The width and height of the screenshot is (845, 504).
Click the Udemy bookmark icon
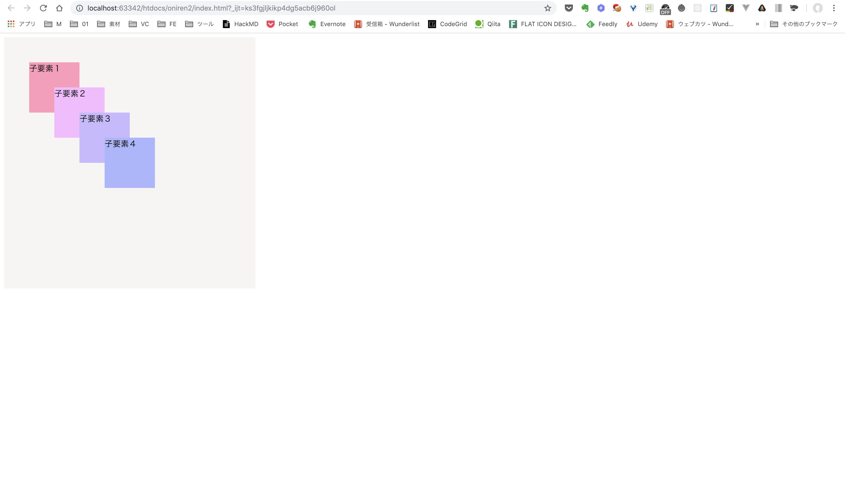coord(629,24)
